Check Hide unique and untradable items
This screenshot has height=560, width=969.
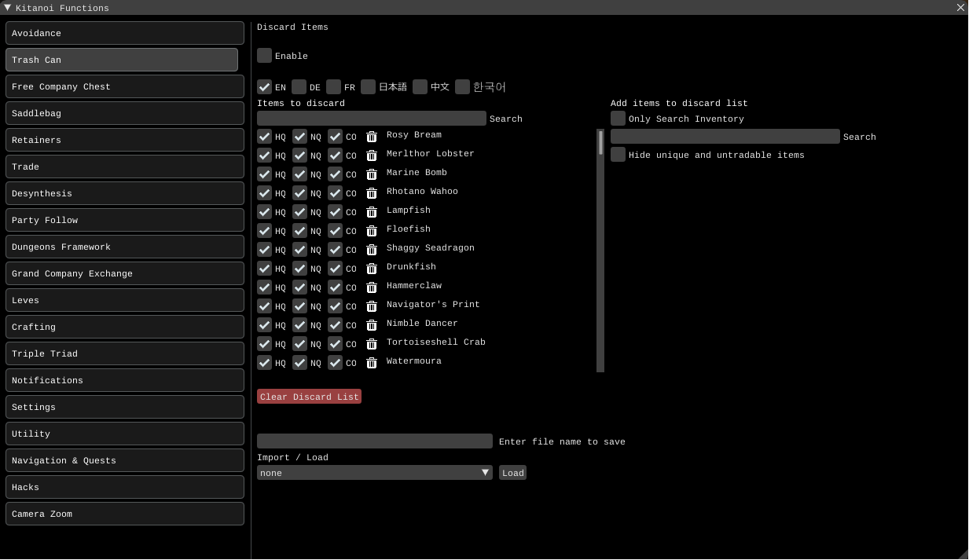pos(618,155)
